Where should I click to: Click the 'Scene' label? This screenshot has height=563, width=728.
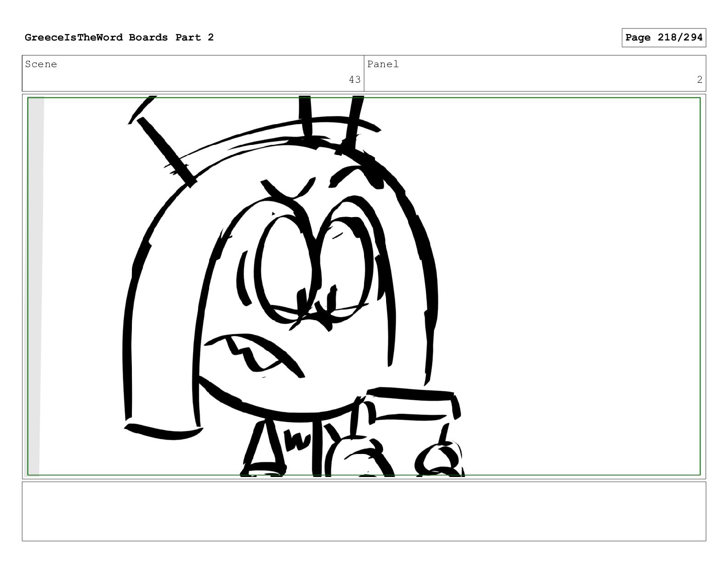(41, 64)
